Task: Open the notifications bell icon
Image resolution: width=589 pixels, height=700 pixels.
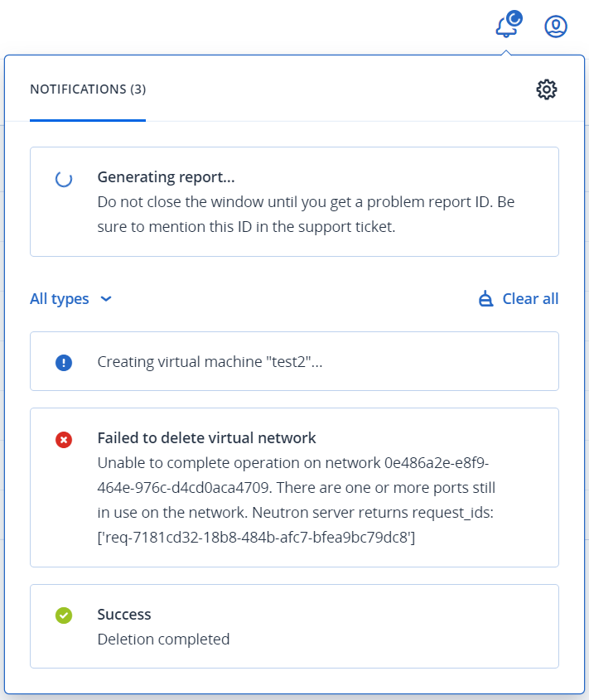Action: point(508,26)
